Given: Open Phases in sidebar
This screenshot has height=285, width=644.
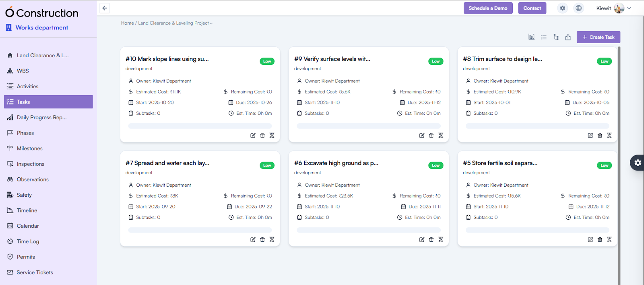Looking at the screenshot, I should coord(48,133).
